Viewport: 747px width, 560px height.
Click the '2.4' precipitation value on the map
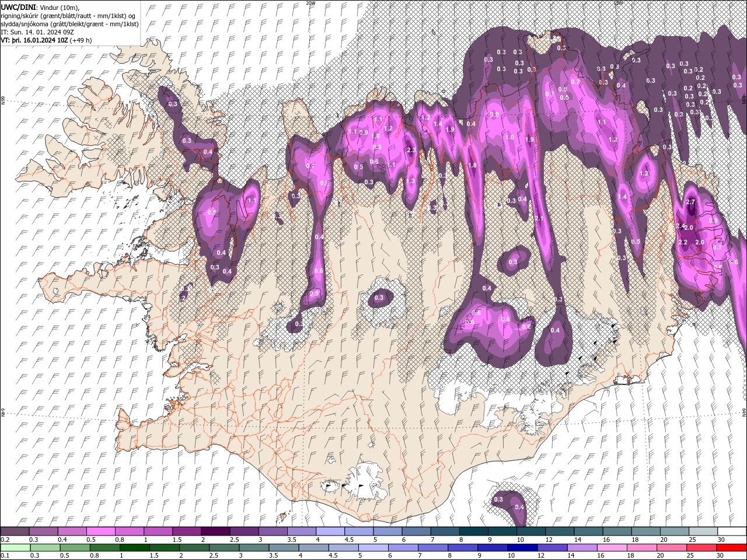coord(680,226)
